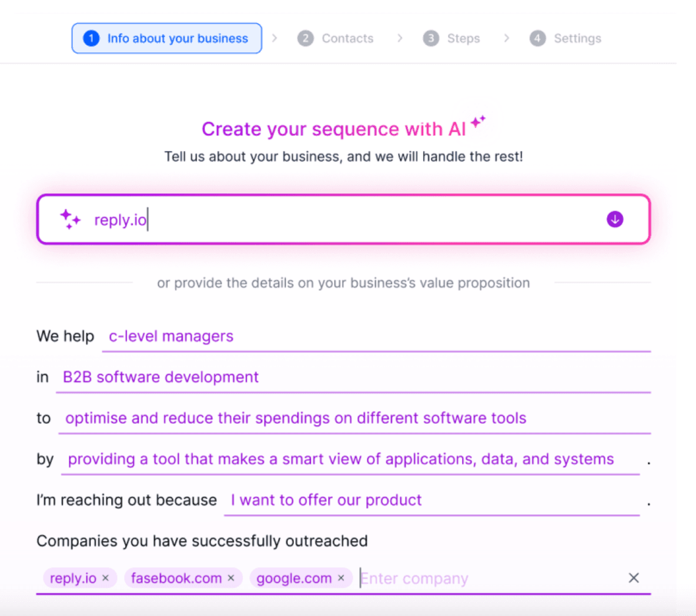The image size is (696, 616).
Task: Open the Contacts step
Action: [347, 38]
